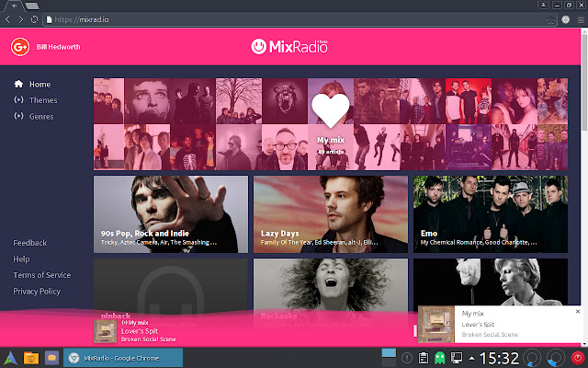This screenshot has width=588, height=368.
Task: Click the notifications info tray icon
Action: [x=407, y=358]
